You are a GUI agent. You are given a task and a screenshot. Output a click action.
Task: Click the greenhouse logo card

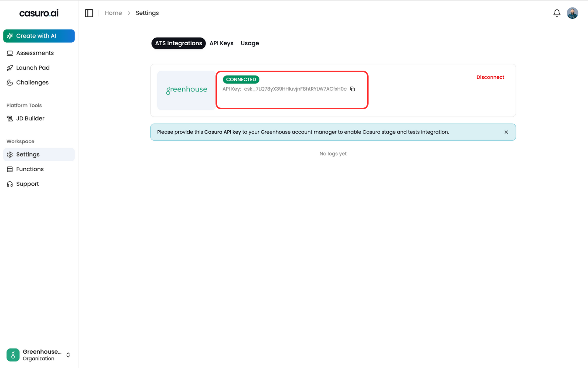[x=186, y=90]
